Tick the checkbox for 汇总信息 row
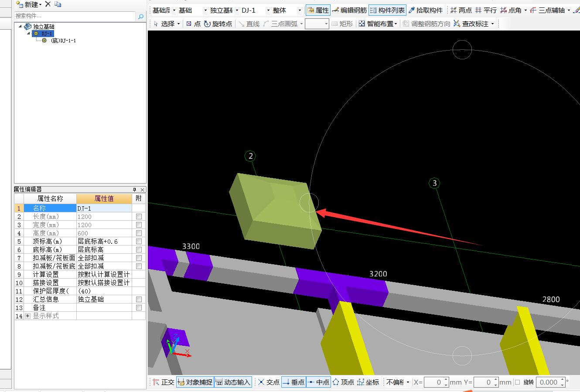The image size is (580, 392). coord(139,299)
